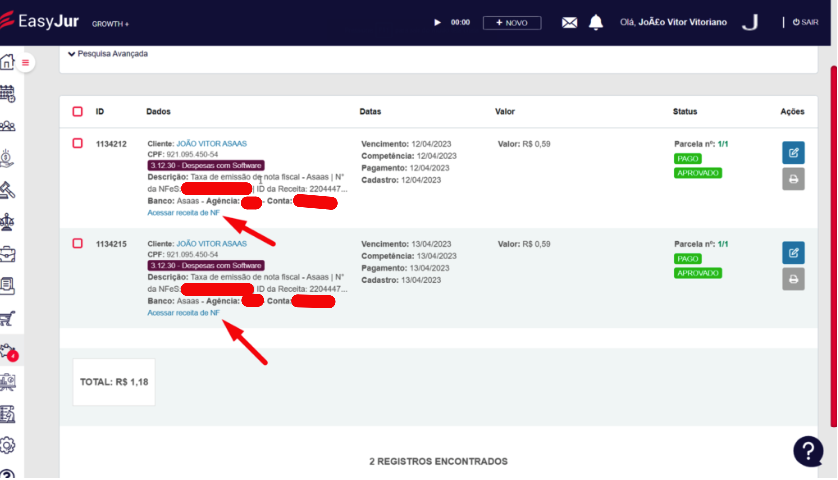Open the documents sidebar icon
The image size is (838, 480).
click(7, 287)
